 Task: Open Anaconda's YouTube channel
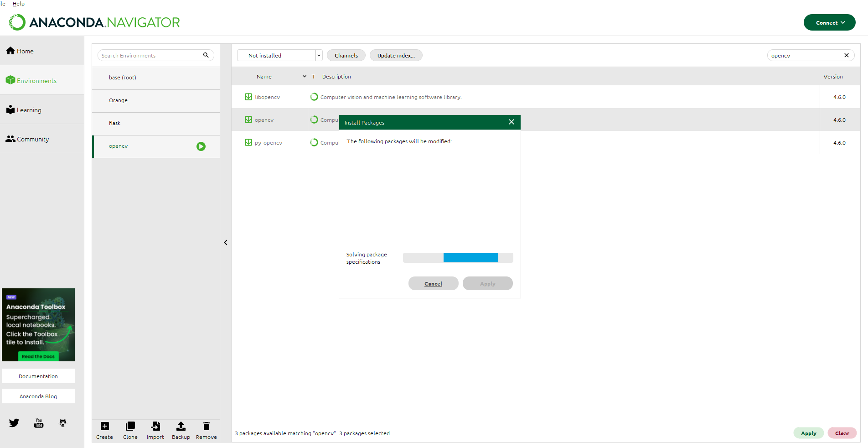tap(39, 423)
